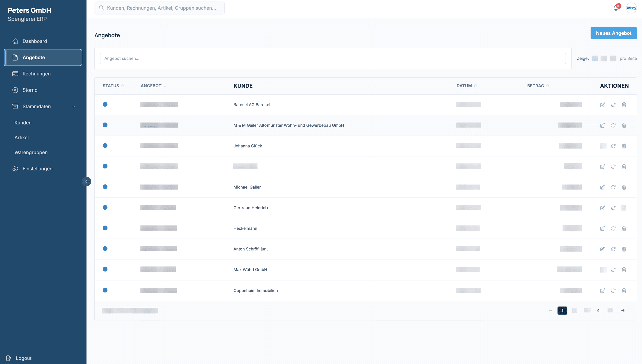Open Kunden under Stammdaten
The width and height of the screenshot is (642, 364).
pyautogui.click(x=23, y=123)
